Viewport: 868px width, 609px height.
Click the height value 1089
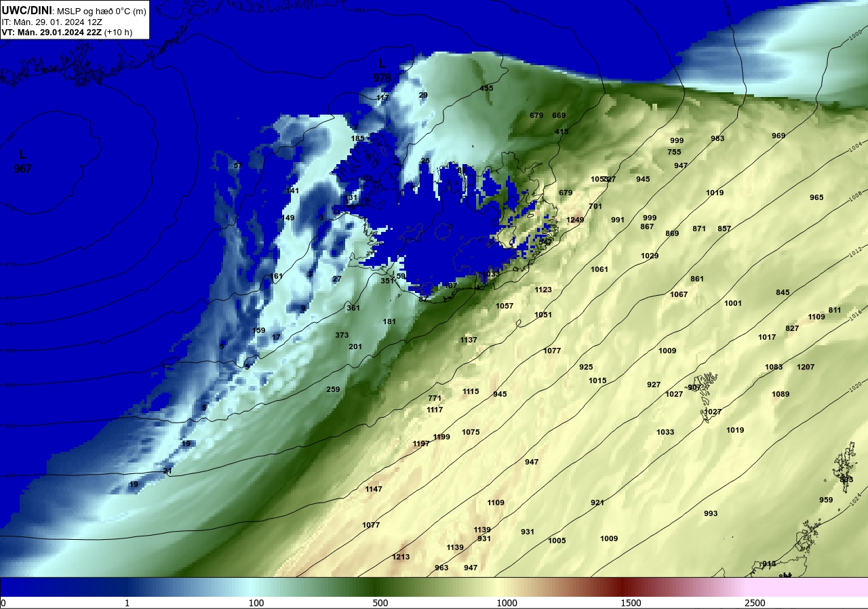[x=781, y=394]
